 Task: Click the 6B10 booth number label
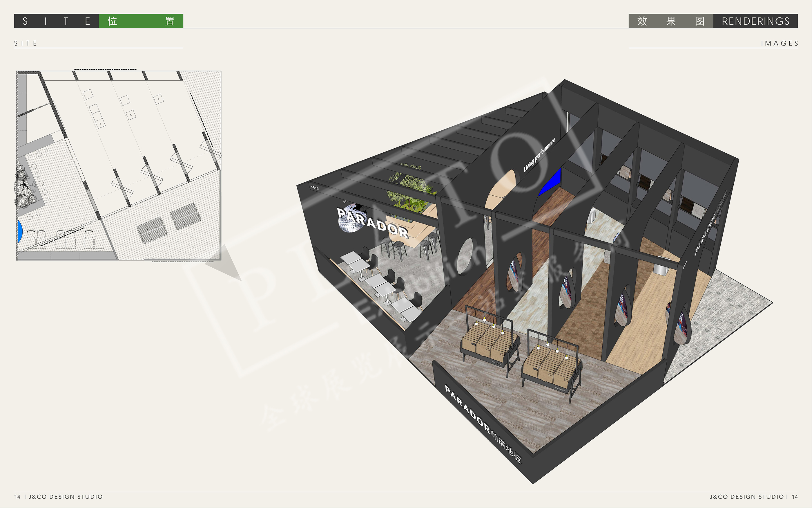coord(315,188)
